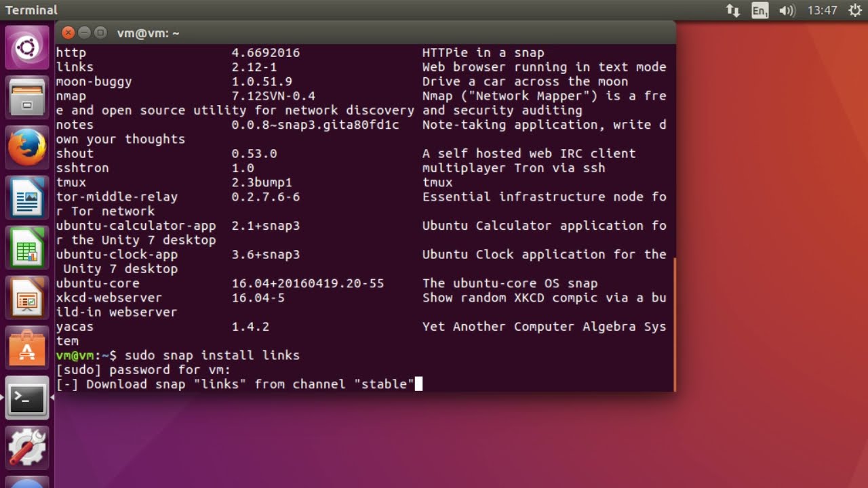Click the "ubuntu-core" package name

(98, 283)
